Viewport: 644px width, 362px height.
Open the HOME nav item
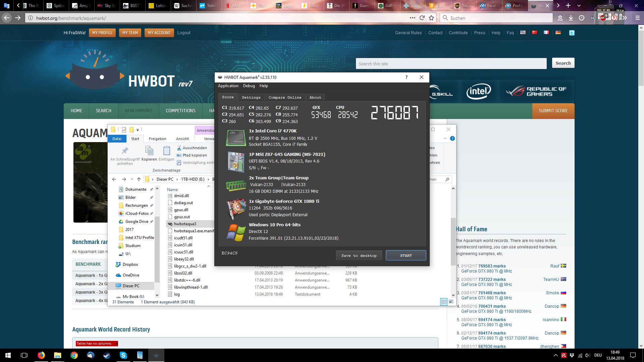click(76, 111)
